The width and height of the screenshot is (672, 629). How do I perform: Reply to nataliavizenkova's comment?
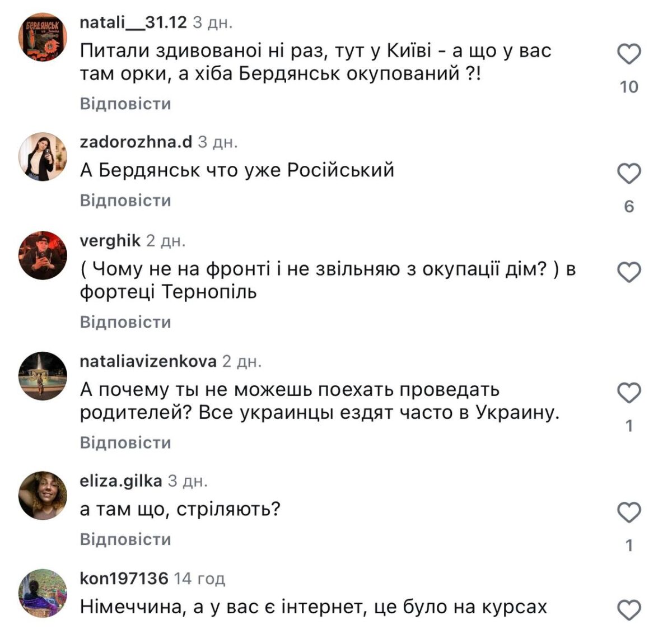[125, 442]
